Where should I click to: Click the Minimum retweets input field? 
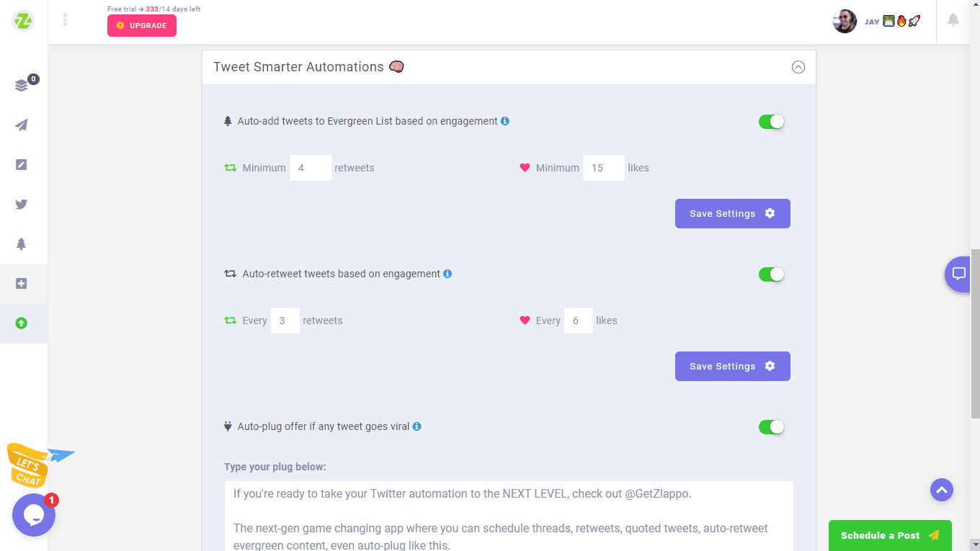pyautogui.click(x=310, y=168)
